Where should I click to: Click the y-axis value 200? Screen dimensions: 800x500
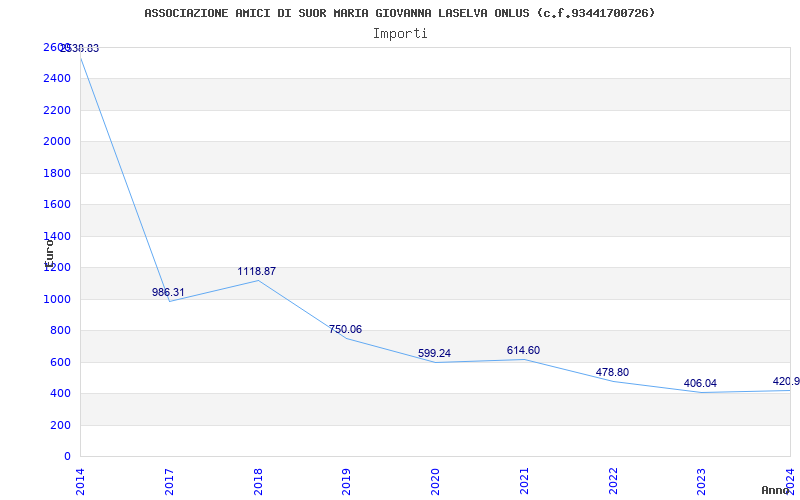click(60, 426)
